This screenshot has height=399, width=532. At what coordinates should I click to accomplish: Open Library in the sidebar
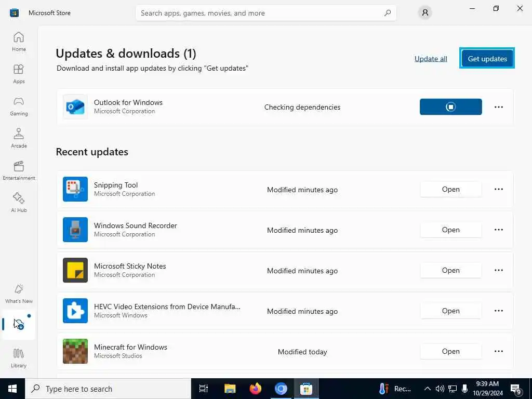(19, 358)
